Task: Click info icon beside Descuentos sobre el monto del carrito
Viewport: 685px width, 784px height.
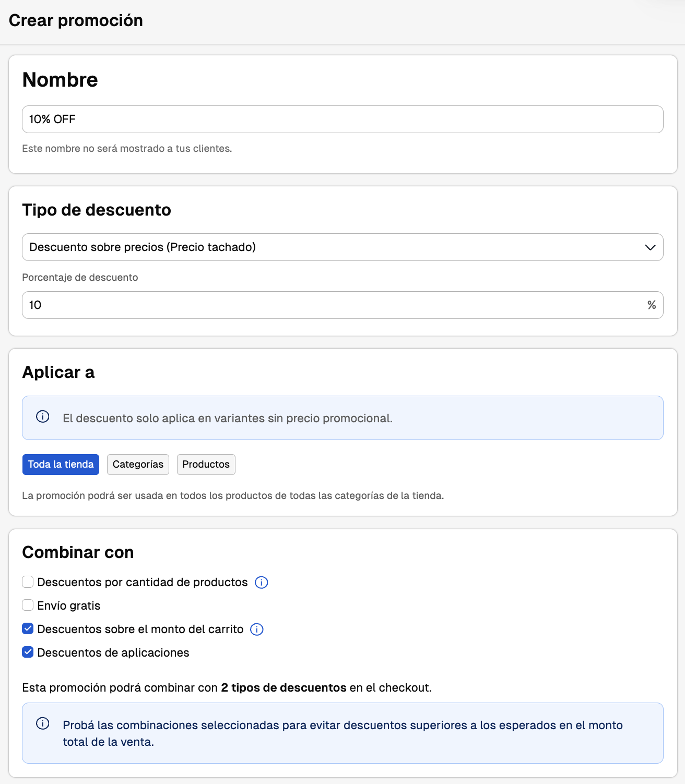Action: pos(257,629)
